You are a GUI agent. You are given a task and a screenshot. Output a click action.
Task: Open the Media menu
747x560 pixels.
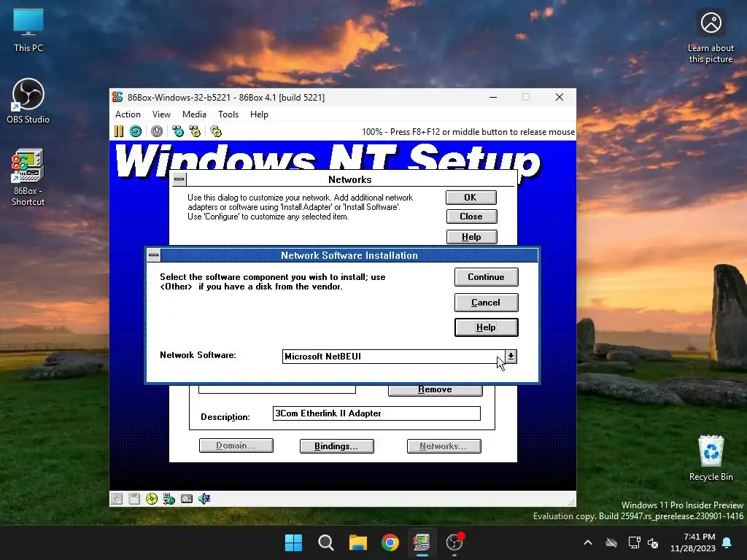pos(194,114)
